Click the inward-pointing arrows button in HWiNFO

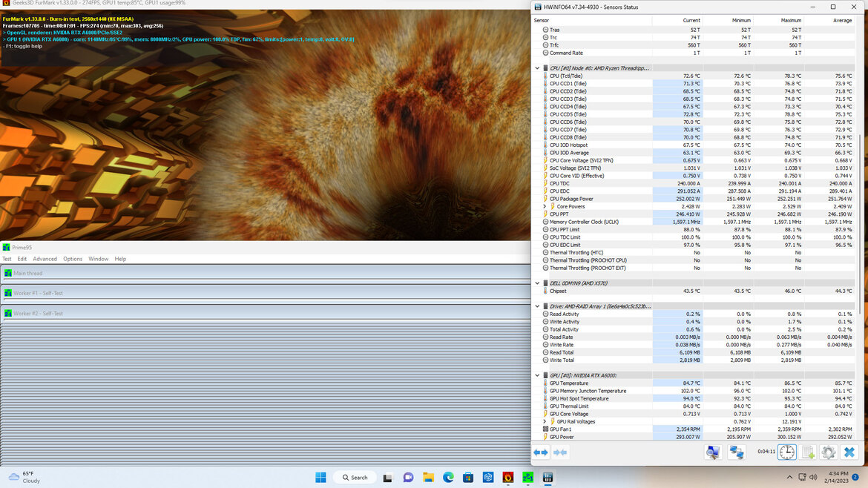[x=560, y=452]
